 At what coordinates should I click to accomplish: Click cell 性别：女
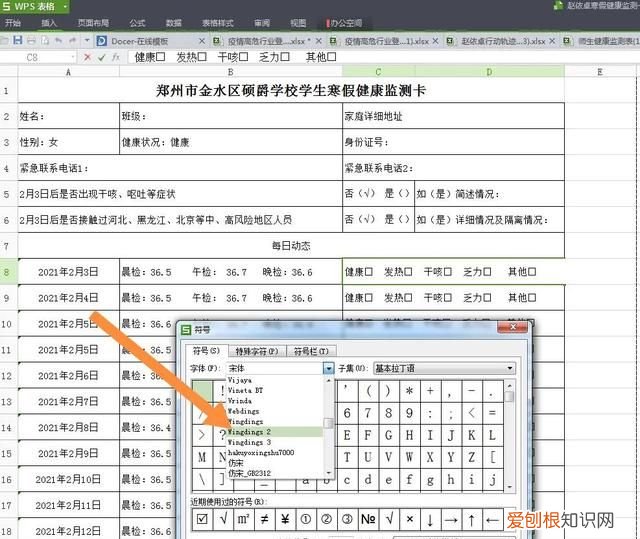click(69, 142)
